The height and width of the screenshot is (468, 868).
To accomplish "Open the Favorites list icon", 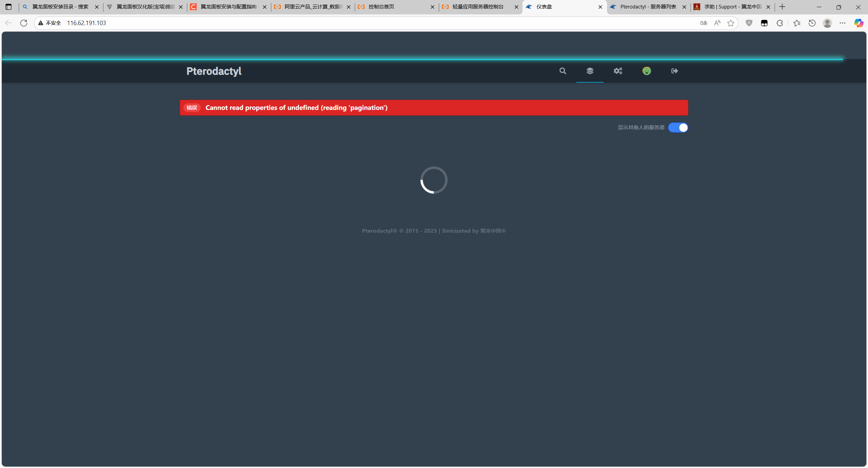I will point(797,23).
